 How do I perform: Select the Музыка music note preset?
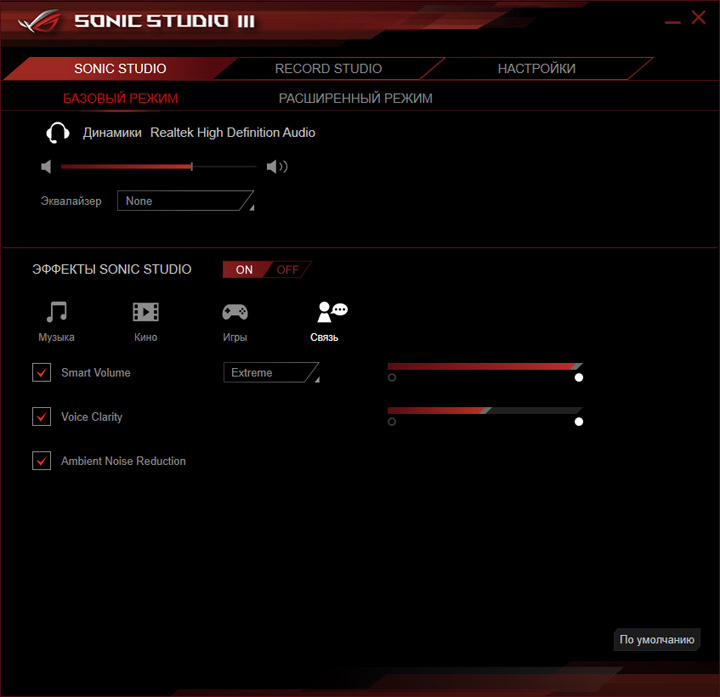click(56, 322)
